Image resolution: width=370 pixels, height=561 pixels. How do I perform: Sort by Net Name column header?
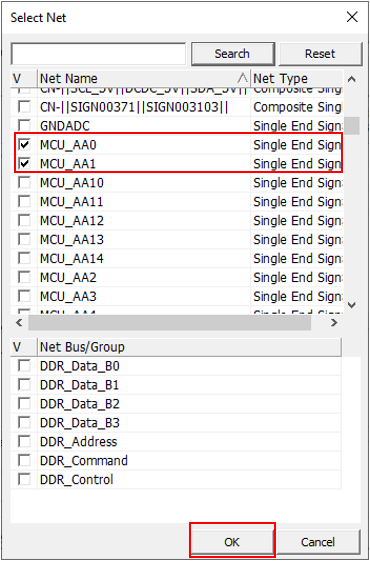click(144, 78)
